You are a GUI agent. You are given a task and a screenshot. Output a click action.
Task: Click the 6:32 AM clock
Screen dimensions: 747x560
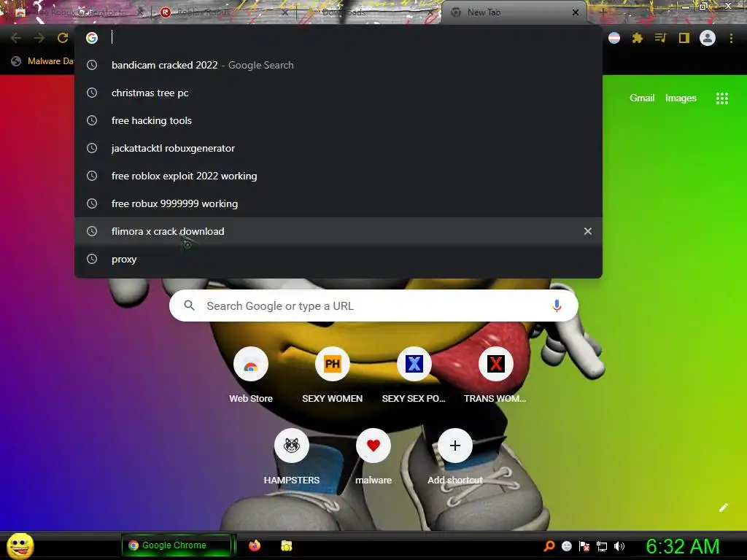point(683,546)
